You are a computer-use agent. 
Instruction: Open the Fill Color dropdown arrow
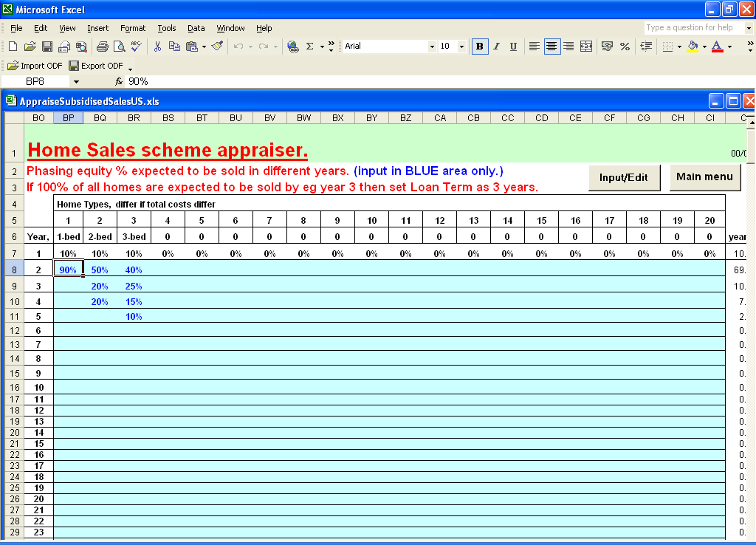coord(704,47)
